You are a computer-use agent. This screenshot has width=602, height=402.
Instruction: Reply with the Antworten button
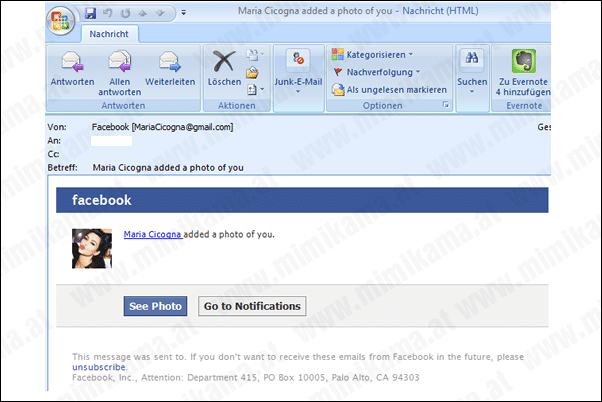72,69
